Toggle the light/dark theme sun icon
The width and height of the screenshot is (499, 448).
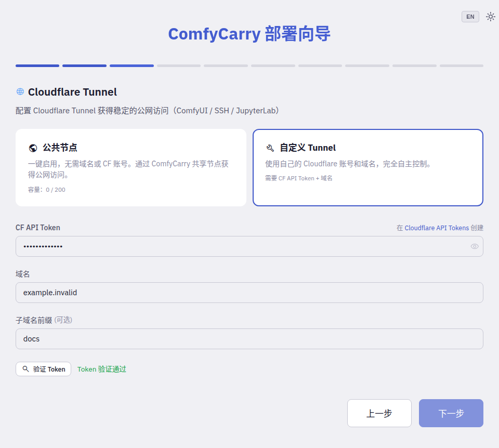tap(490, 17)
